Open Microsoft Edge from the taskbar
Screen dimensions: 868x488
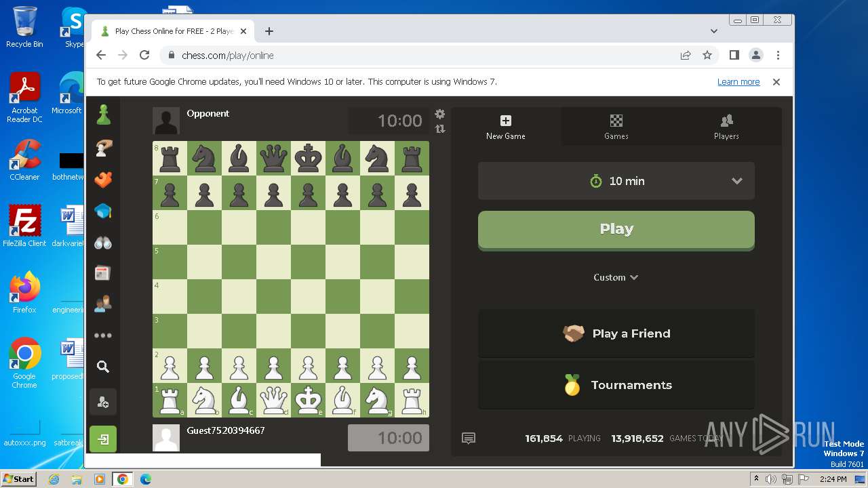click(x=146, y=479)
